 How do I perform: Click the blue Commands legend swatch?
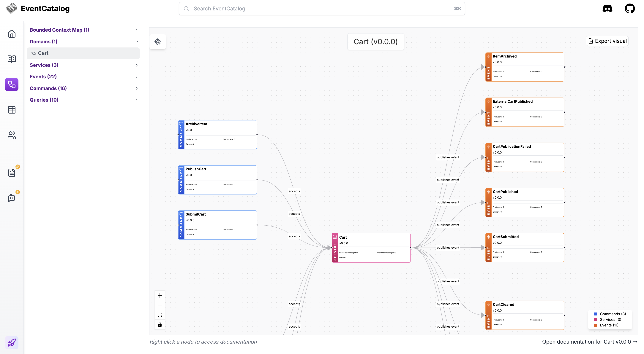click(x=596, y=314)
